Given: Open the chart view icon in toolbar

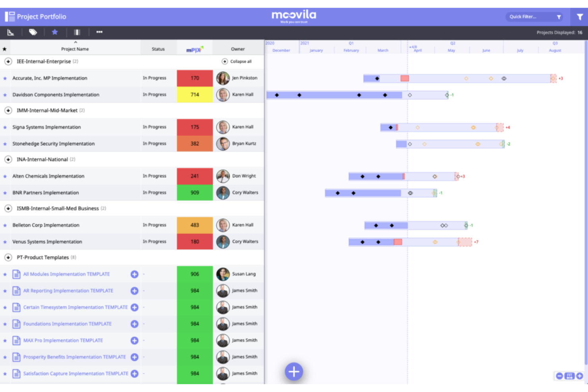Looking at the screenshot, I should [11, 32].
